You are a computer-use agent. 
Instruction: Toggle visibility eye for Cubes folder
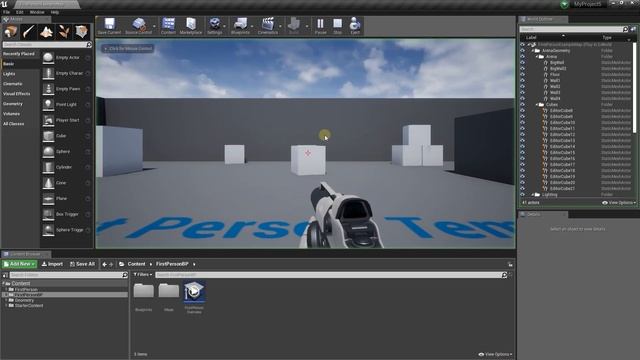coord(522,104)
